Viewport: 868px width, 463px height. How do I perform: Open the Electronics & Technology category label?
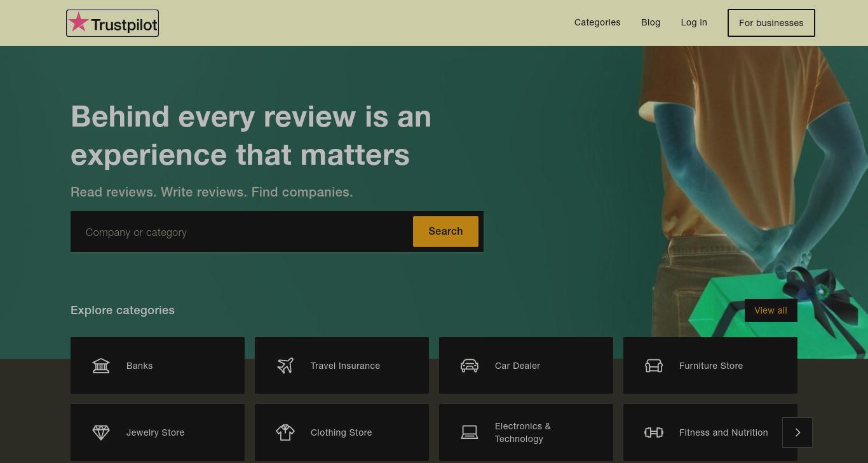pos(523,432)
